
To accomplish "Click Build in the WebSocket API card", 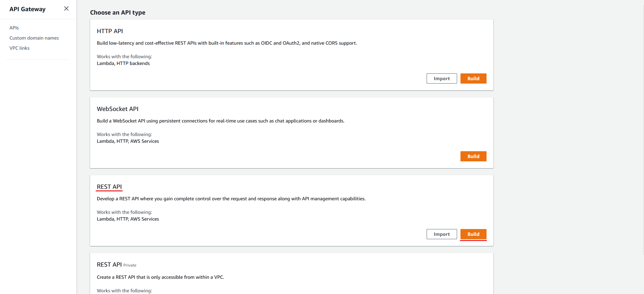I will [x=473, y=156].
